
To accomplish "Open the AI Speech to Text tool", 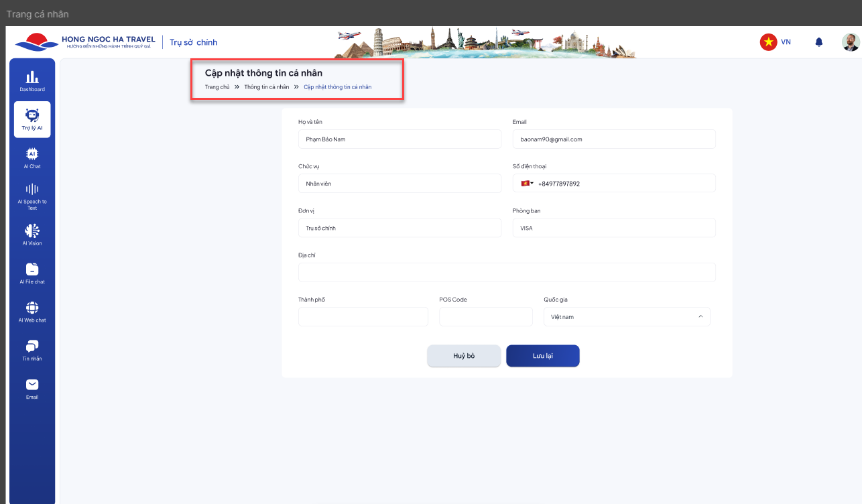I will [x=32, y=196].
